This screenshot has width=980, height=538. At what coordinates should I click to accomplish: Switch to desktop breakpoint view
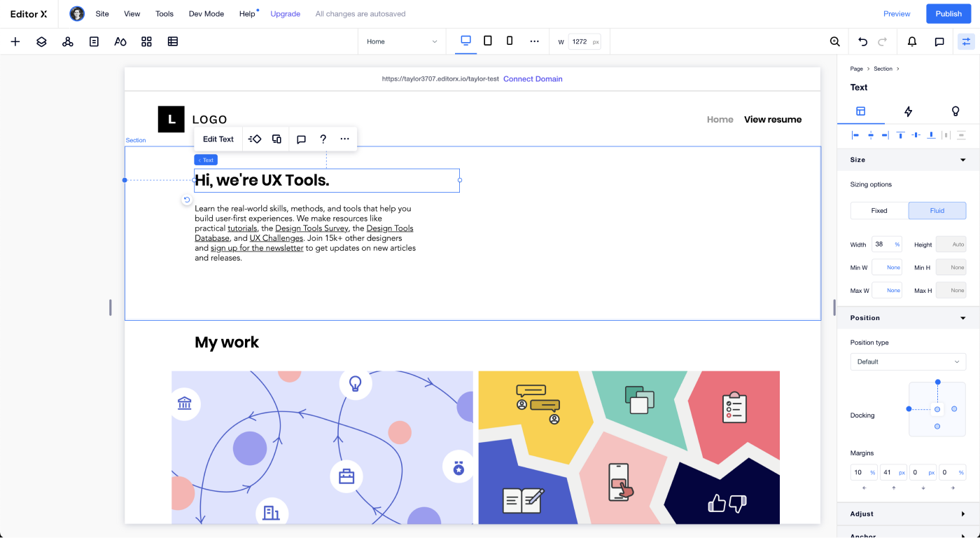(465, 41)
